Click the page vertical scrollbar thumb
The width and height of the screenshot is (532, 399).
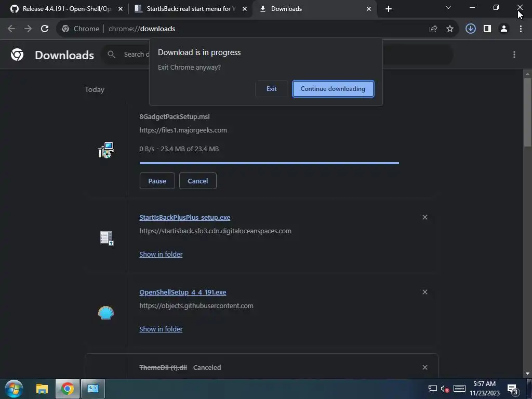(527, 112)
